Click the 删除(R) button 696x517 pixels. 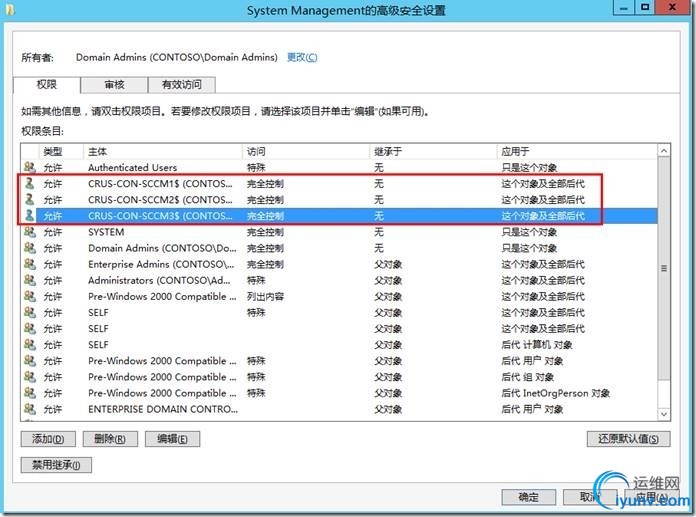point(110,439)
